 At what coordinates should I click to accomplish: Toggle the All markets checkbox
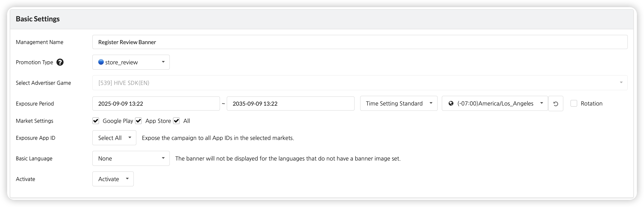click(177, 121)
